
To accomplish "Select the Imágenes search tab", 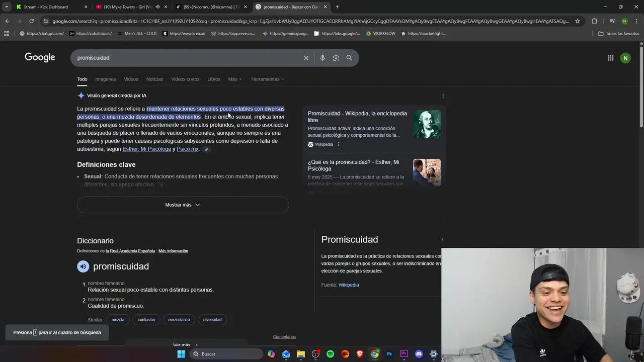I will [106, 79].
